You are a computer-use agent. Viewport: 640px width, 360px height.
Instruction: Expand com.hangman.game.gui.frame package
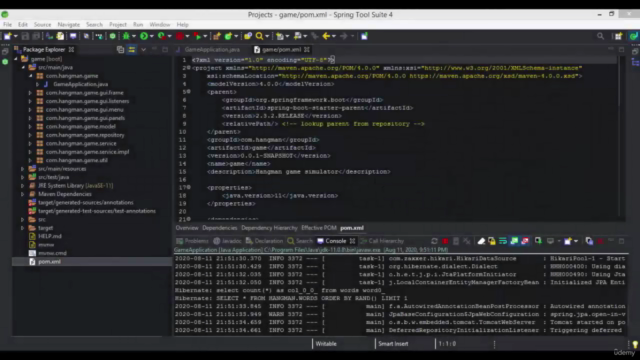click(x=30, y=93)
